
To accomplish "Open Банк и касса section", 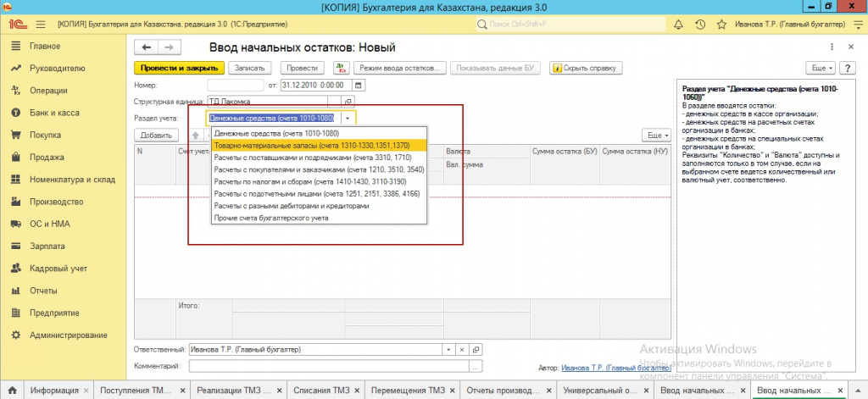I will [x=54, y=113].
